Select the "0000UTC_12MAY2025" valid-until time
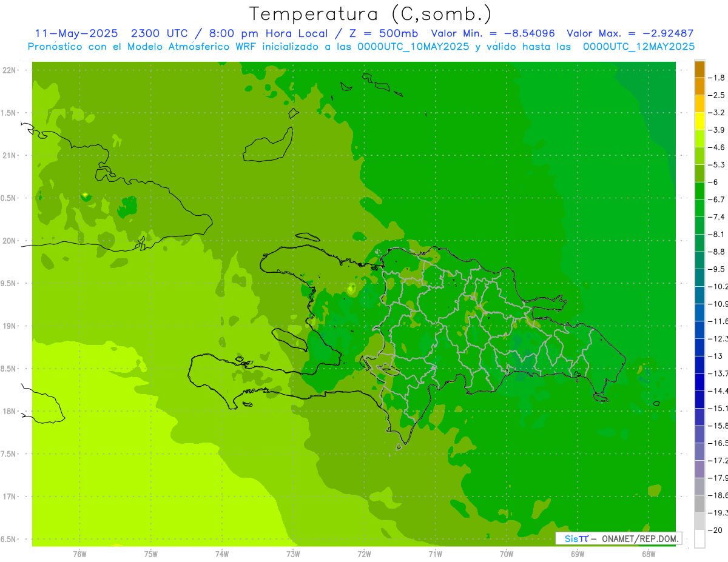Viewport: 728px width, 562px height. point(639,47)
